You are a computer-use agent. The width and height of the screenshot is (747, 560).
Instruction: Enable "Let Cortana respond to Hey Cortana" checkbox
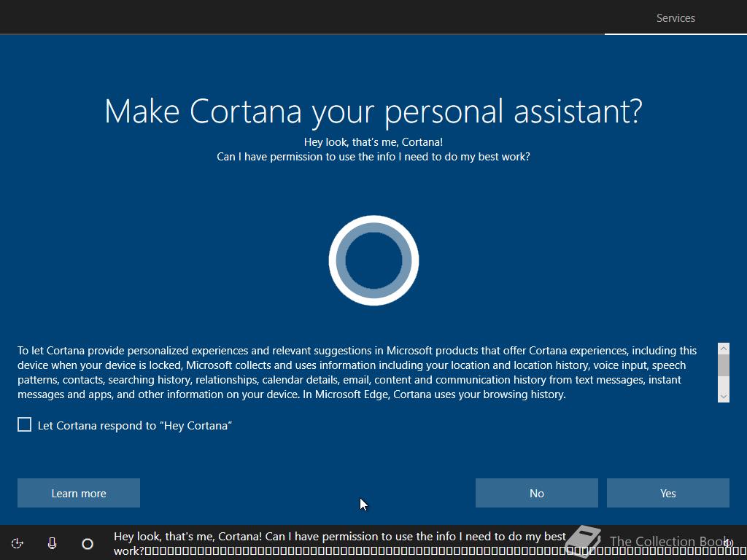pyautogui.click(x=24, y=424)
